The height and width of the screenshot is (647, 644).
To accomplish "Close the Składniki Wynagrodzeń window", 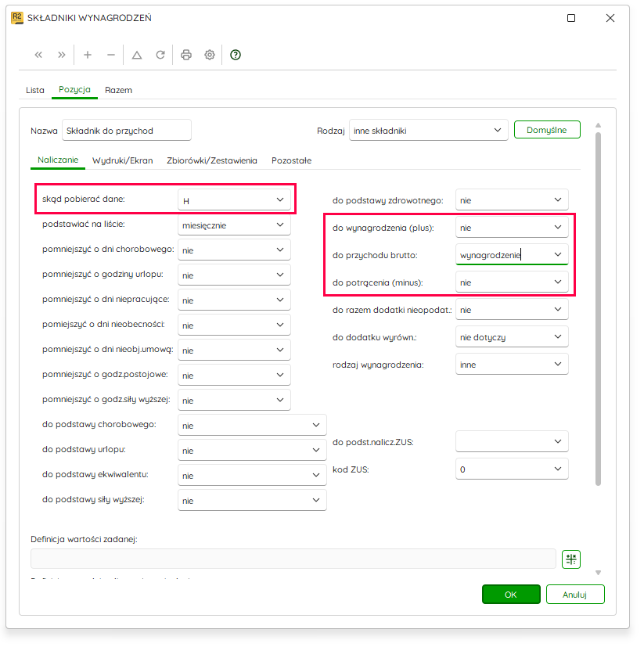I will (x=610, y=18).
